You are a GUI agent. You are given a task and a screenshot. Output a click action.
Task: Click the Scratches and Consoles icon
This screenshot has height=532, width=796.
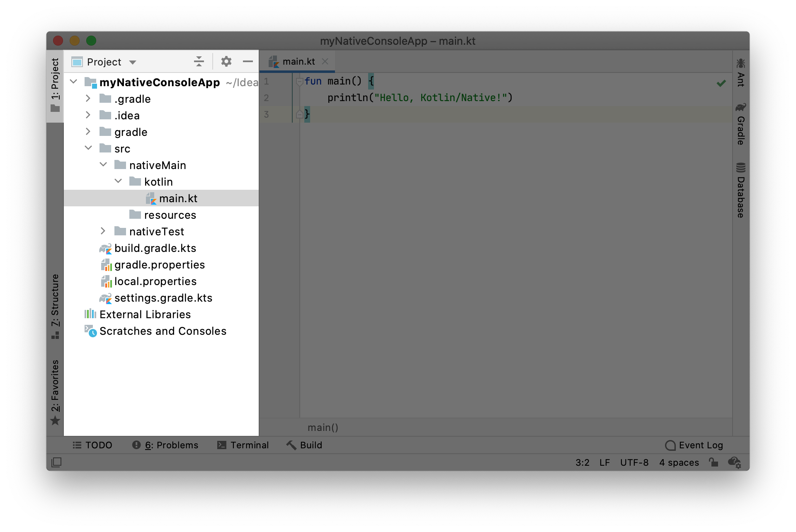click(91, 331)
